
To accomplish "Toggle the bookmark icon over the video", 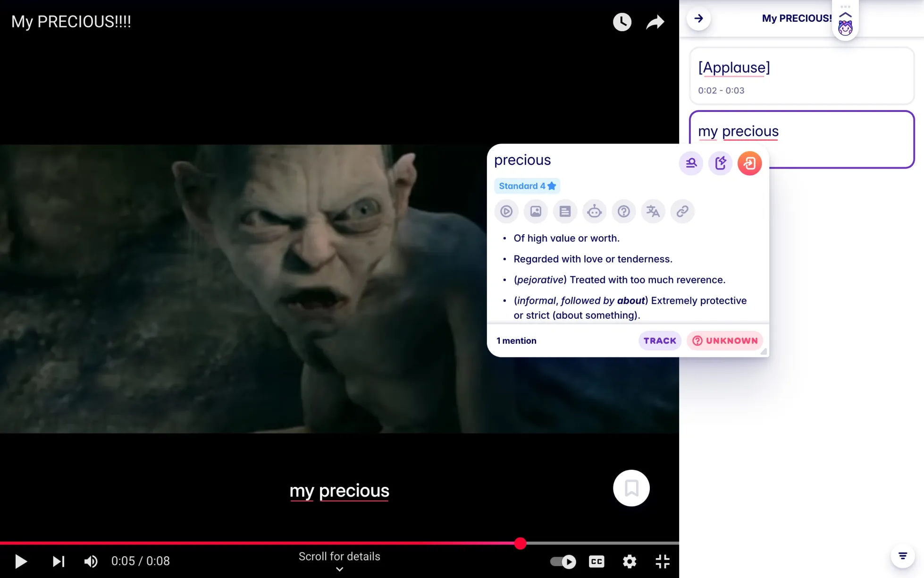I will click(x=631, y=488).
